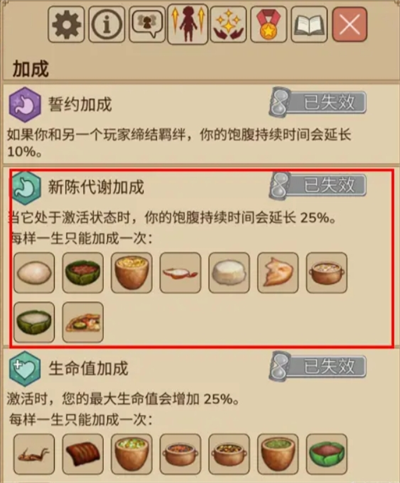Select the egg food slot

click(x=34, y=273)
